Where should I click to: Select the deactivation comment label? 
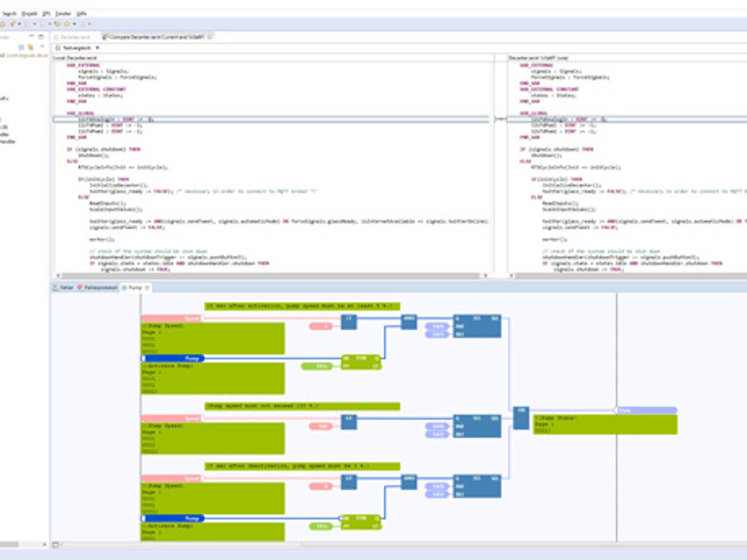click(x=303, y=466)
